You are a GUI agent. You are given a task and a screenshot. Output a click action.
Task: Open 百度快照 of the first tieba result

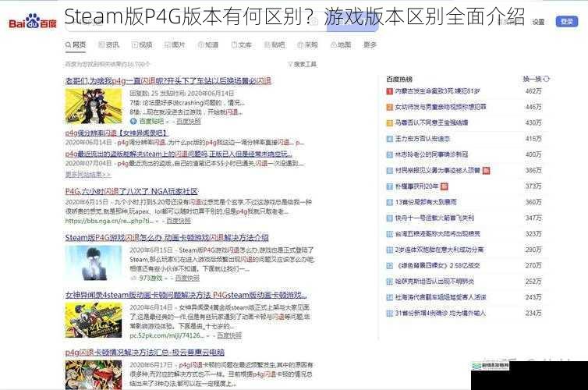point(188,121)
